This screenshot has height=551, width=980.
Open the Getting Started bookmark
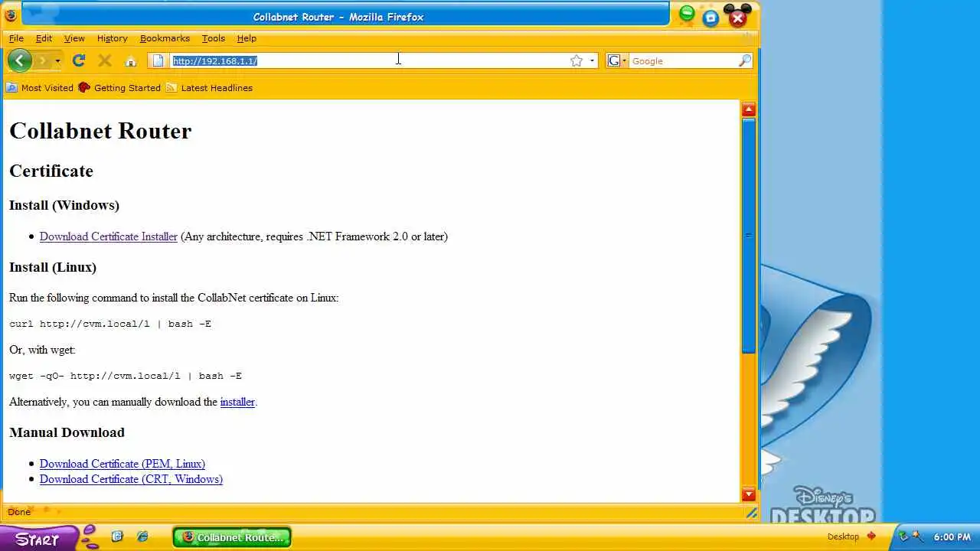coord(119,88)
